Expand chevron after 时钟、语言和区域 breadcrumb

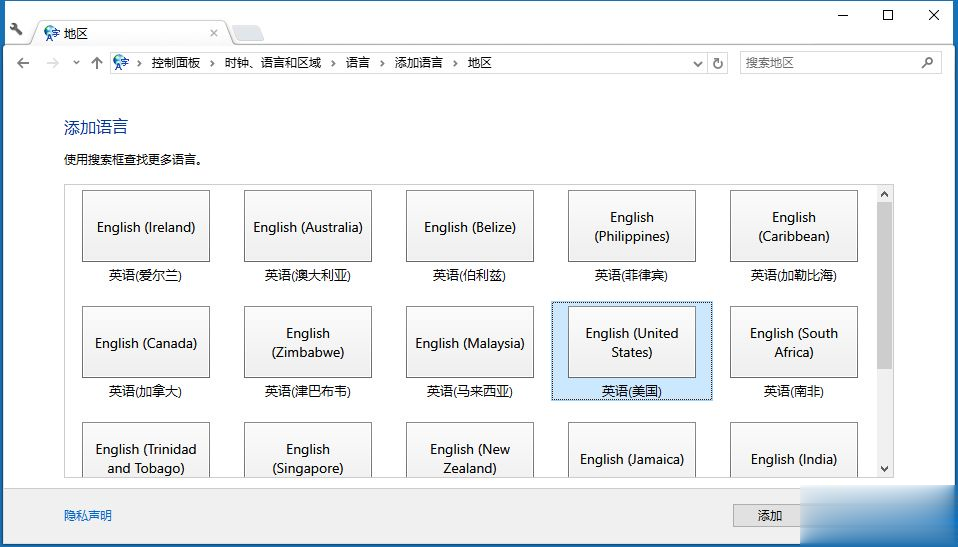coord(333,64)
